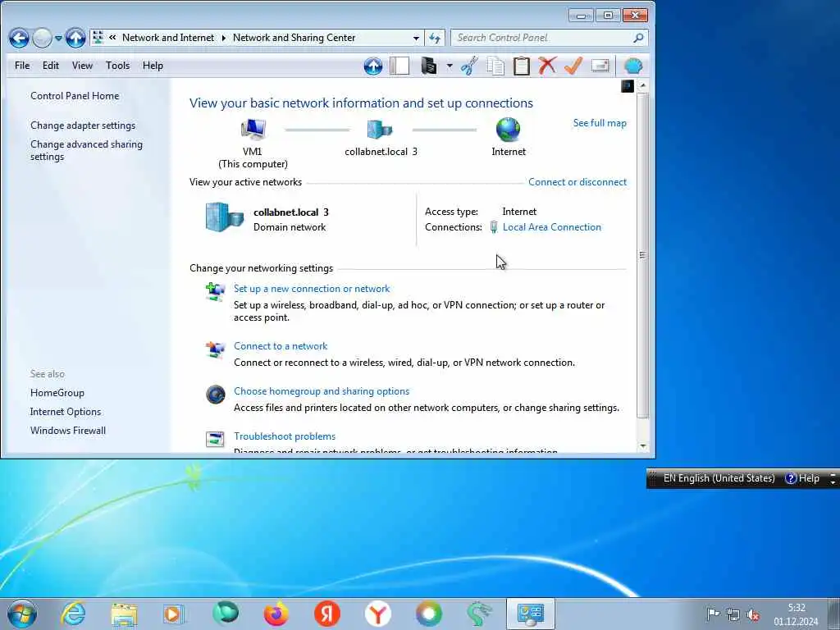Open green seahorse icon on taskbar

coord(479,614)
